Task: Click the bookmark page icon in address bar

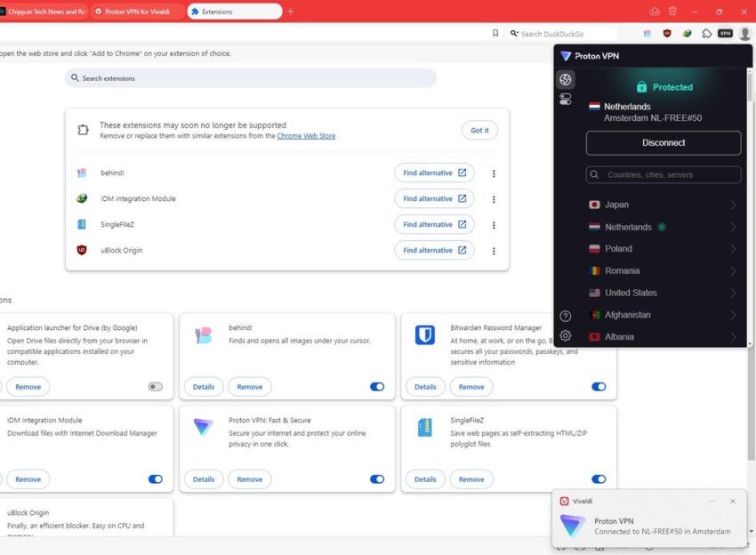Action: pos(495,33)
